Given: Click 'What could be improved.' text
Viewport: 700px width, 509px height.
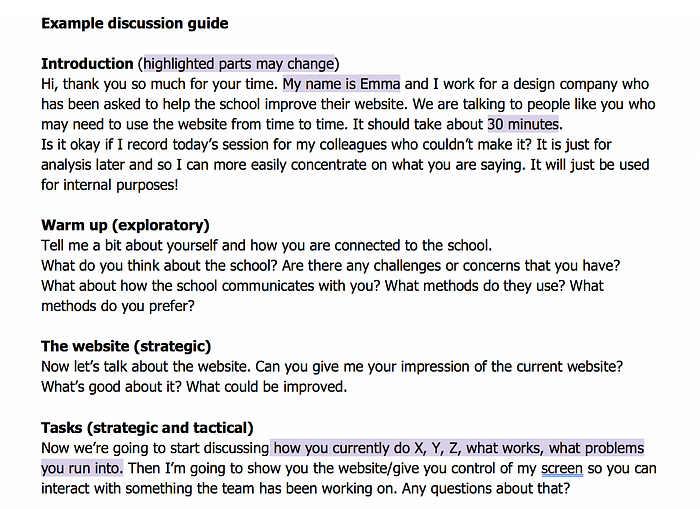Looking at the screenshot, I should click(267, 387).
